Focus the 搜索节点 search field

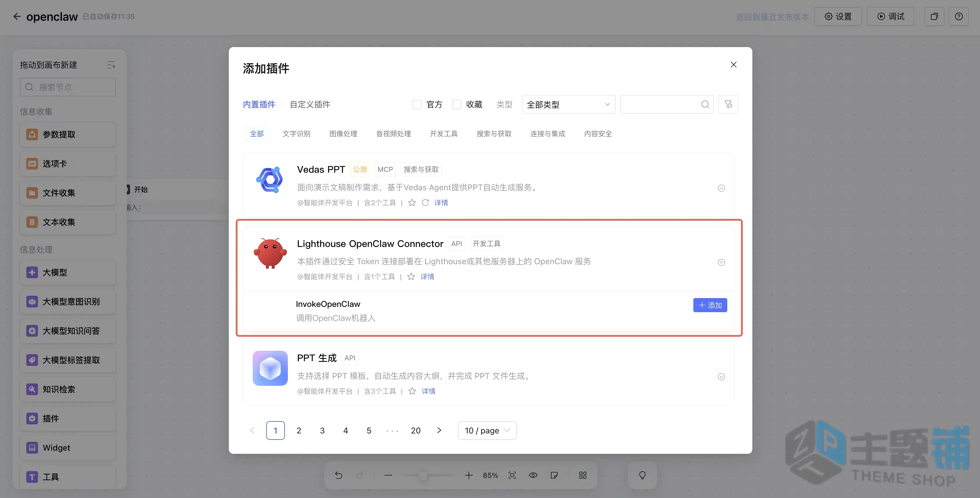coord(68,87)
